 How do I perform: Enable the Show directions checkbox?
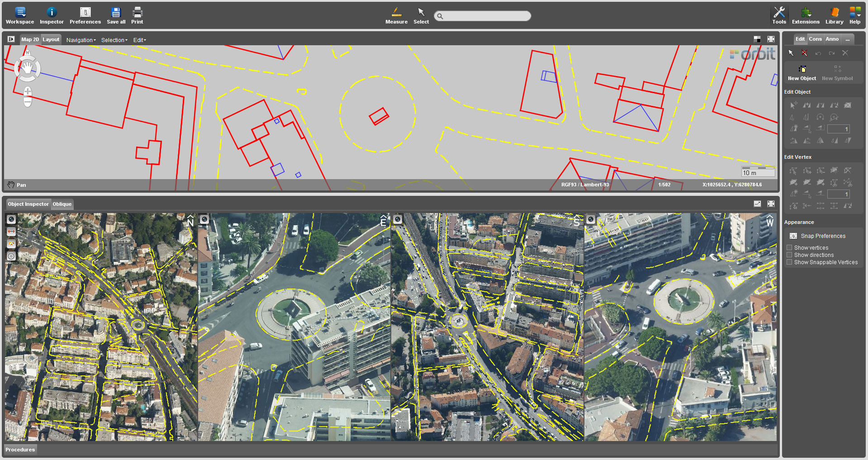(x=789, y=255)
